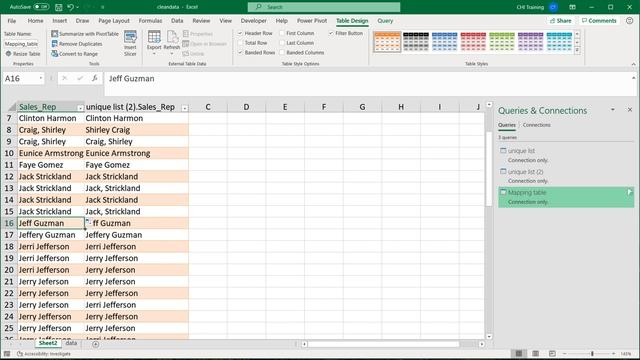The image size is (640, 360).
Task: Click the Share button
Action: point(561,20)
